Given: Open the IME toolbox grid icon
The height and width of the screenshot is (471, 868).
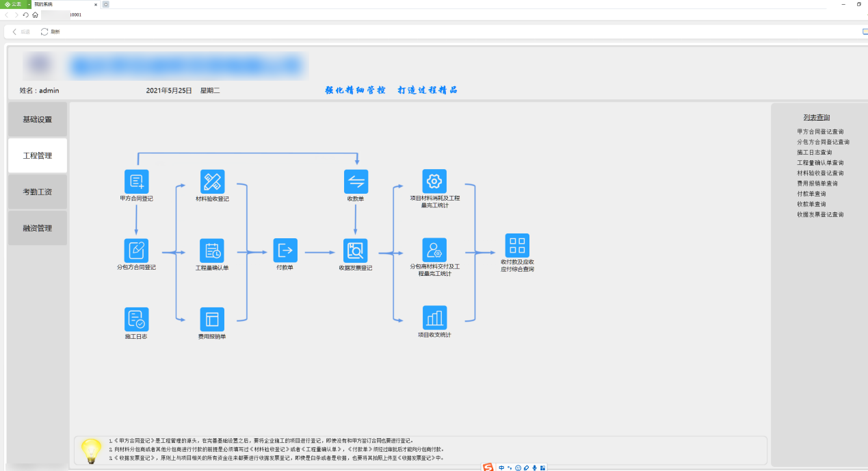Looking at the screenshot, I should click(542, 468).
